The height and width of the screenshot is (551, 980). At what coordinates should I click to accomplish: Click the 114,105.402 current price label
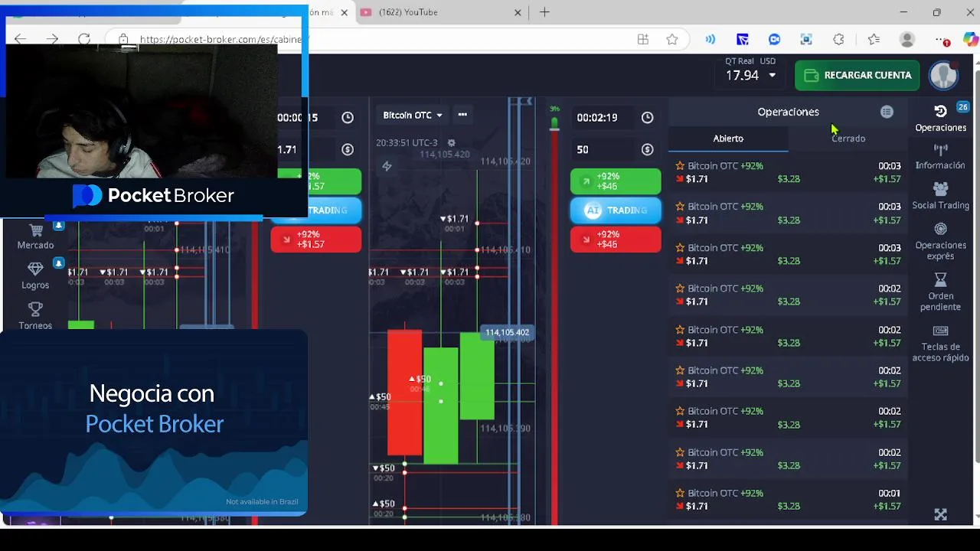(507, 332)
